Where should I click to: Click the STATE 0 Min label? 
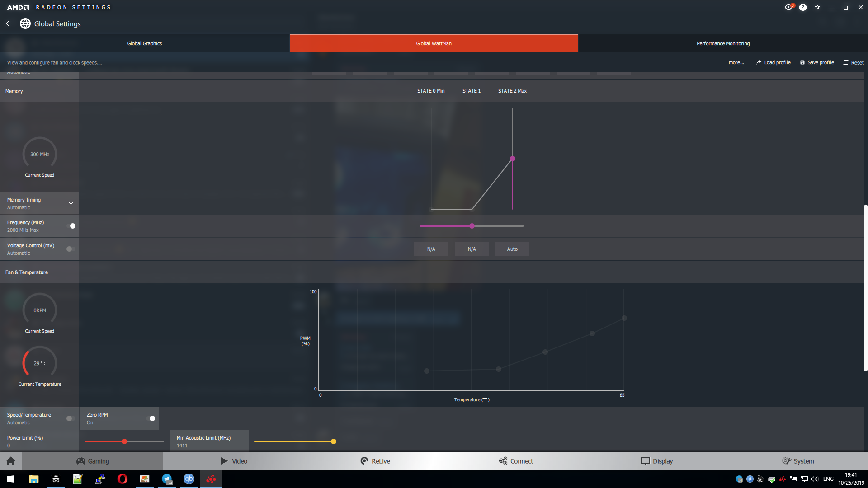click(431, 91)
